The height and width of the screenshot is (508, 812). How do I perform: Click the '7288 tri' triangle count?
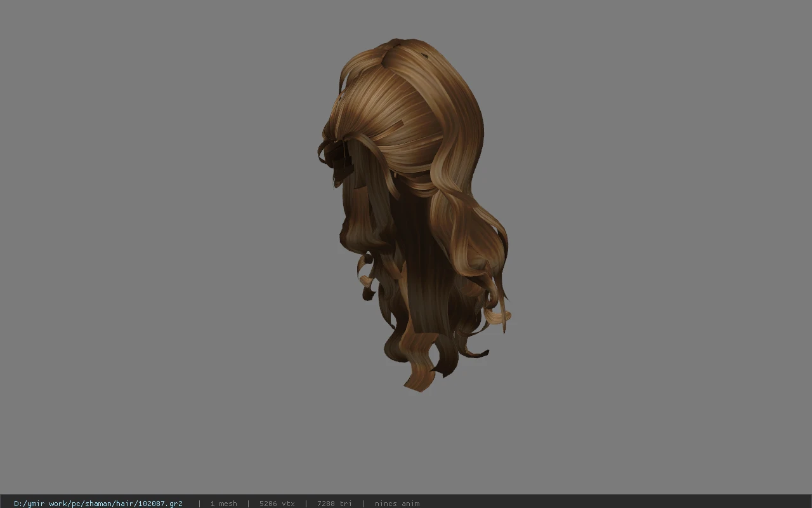coord(334,504)
